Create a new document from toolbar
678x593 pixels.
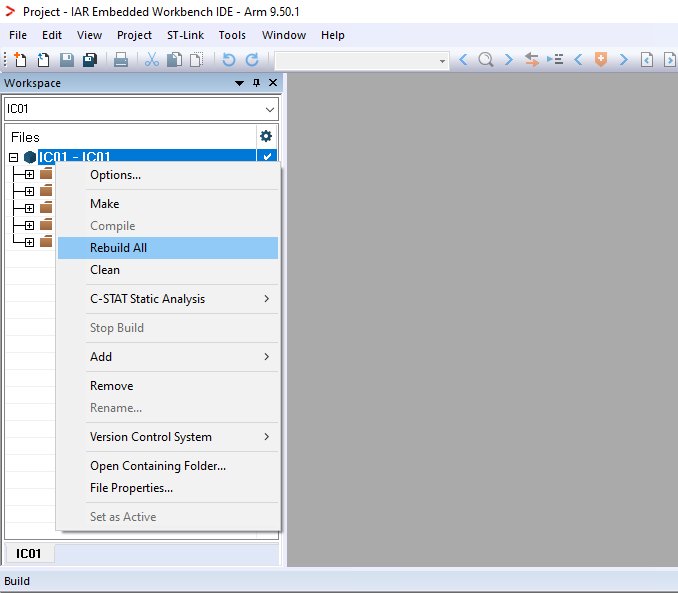(x=20, y=59)
